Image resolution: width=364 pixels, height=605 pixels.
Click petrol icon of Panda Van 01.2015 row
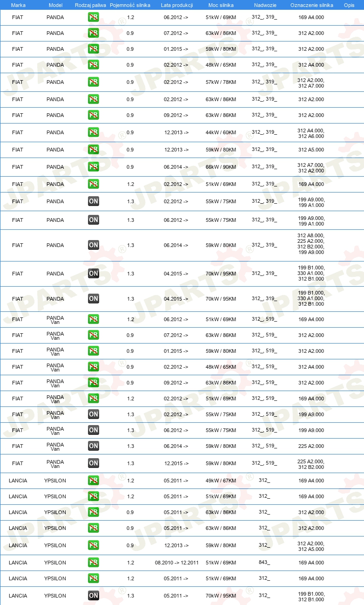click(x=94, y=351)
